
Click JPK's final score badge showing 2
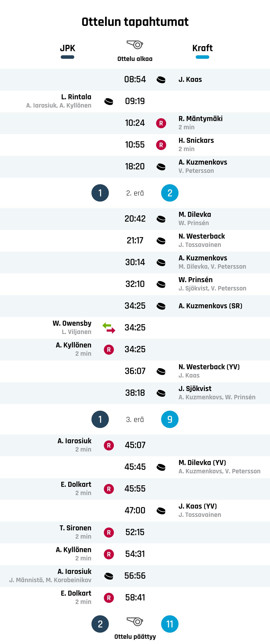(x=100, y=624)
